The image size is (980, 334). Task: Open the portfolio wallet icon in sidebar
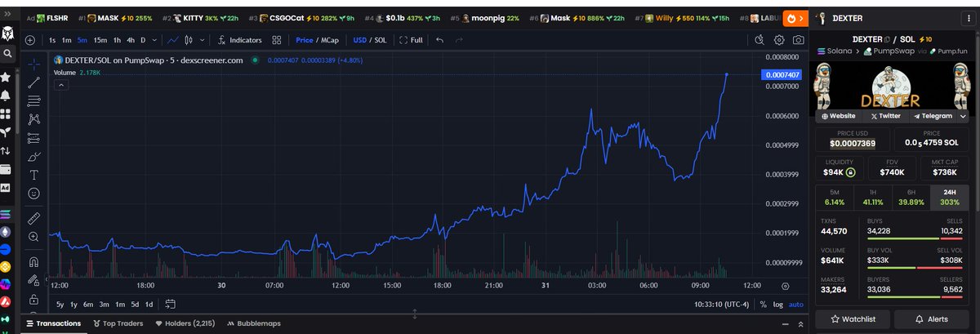[6, 169]
